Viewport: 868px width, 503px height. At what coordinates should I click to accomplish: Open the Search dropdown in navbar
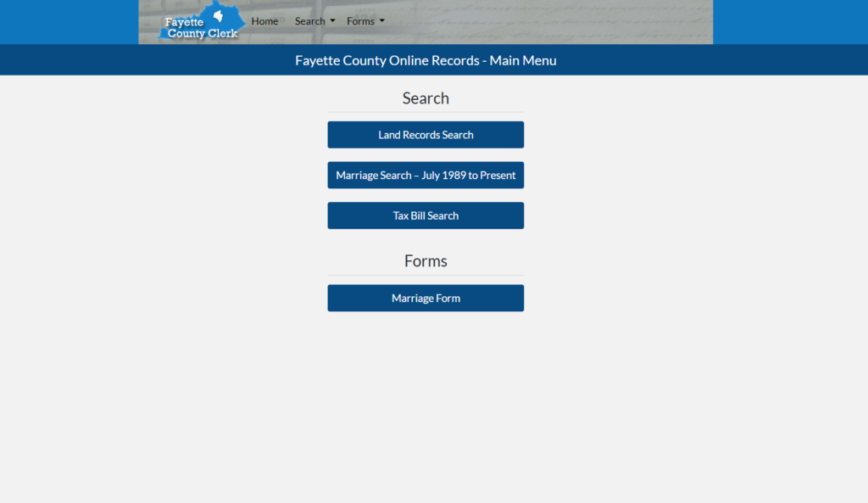tap(314, 21)
